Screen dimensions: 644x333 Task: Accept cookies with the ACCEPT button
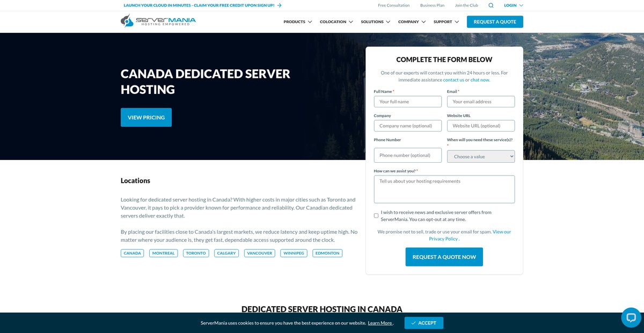tap(424, 323)
